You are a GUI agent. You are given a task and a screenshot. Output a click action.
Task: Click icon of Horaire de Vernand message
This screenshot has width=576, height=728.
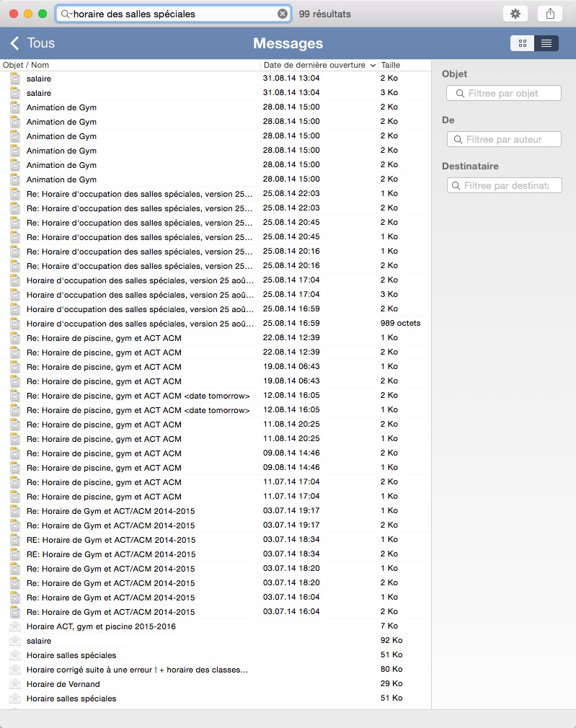coord(15,684)
